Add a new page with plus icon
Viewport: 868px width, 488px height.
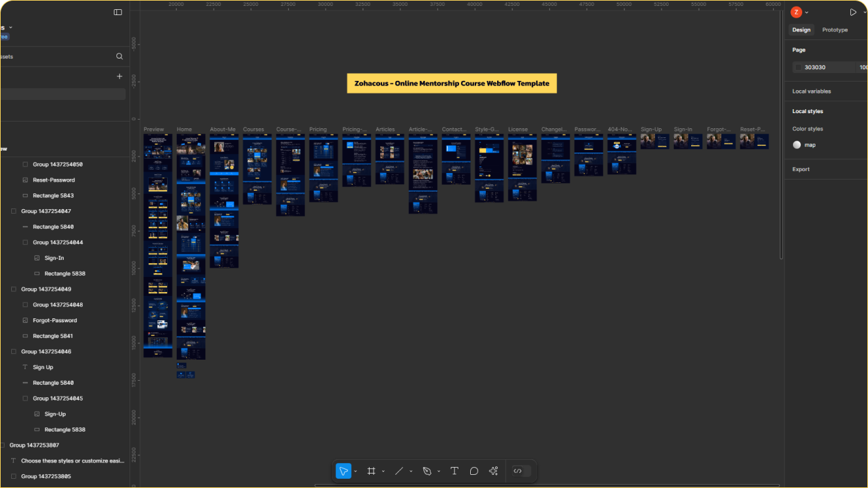120,76
